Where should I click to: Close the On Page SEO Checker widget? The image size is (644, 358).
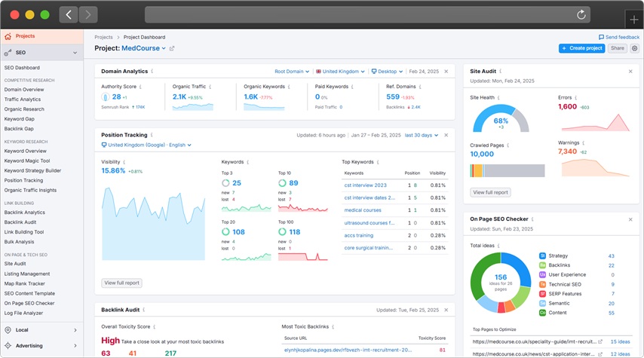point(630,219)
